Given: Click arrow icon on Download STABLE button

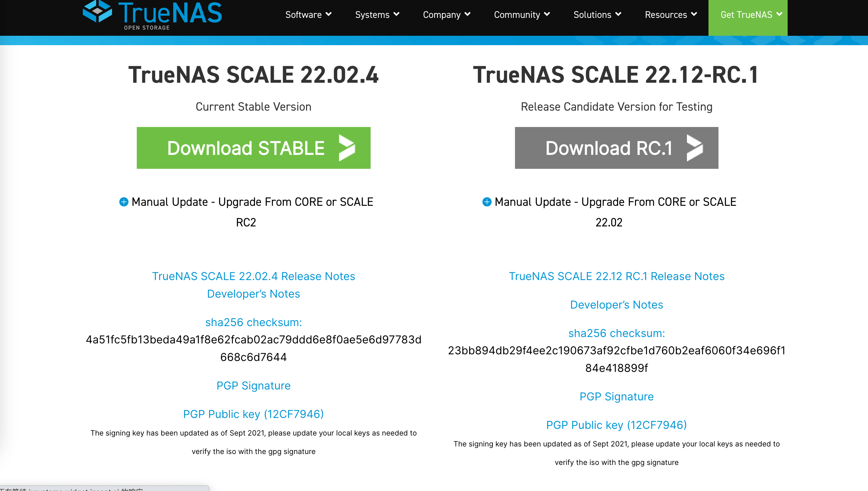Looking at the screenshot, I should (347, 148).
